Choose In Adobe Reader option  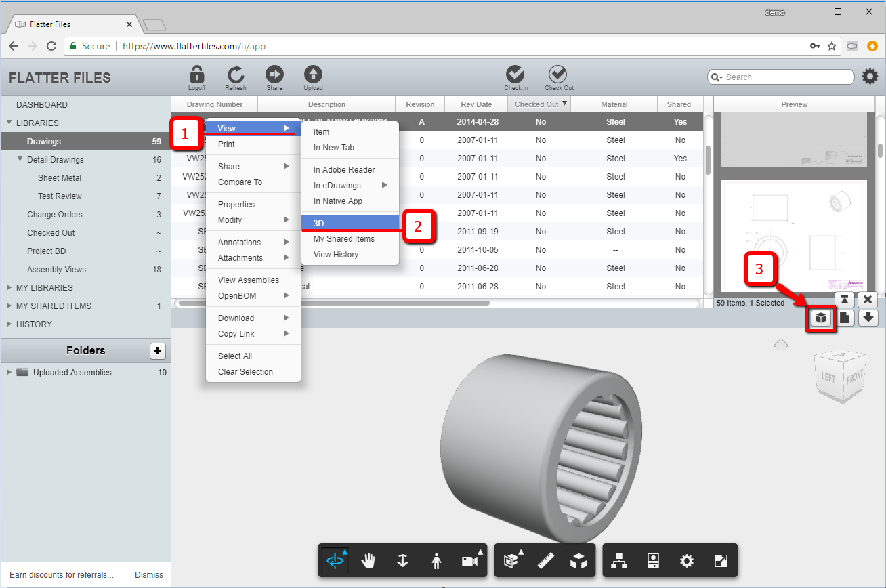350,169
